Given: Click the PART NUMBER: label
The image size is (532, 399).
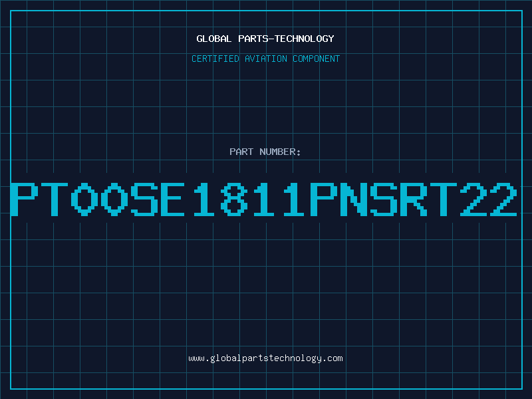Looking at the screenshot, I should tap(265, 152).
